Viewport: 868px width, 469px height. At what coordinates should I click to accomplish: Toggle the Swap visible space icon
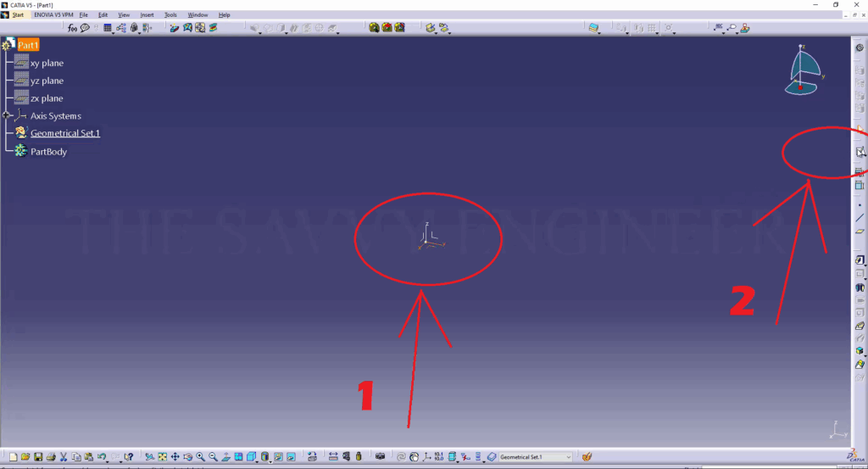pyautogui.click(x=292, y=457)
